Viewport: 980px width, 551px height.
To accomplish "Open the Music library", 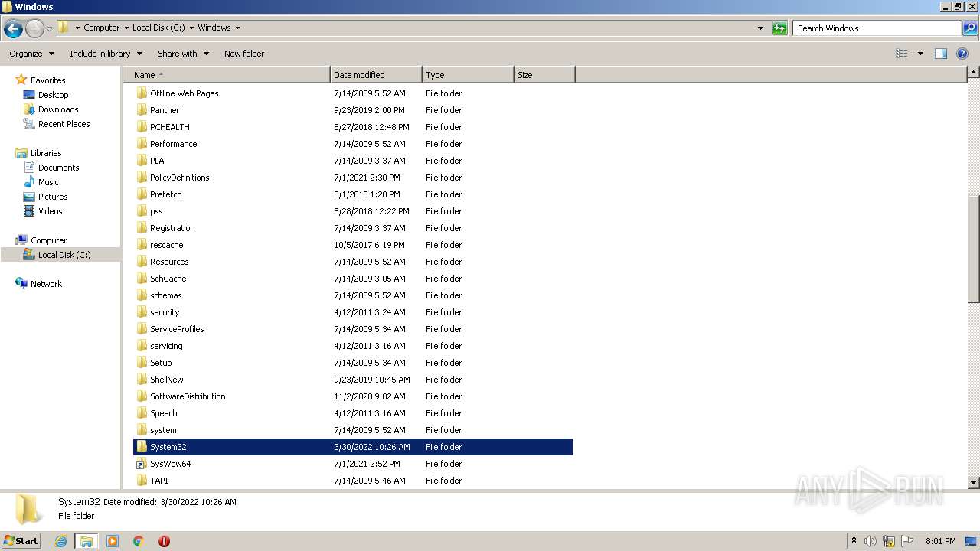I will tap(48, 182).
